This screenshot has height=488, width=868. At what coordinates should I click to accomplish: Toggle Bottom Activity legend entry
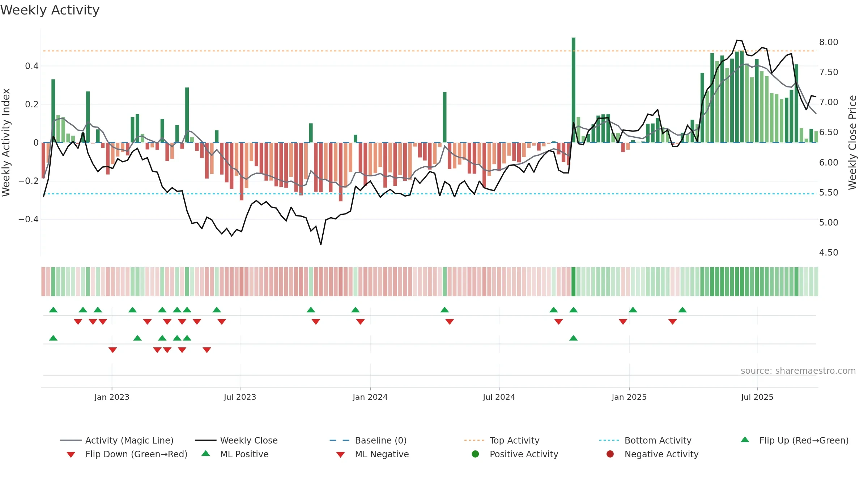click(645, 440)
